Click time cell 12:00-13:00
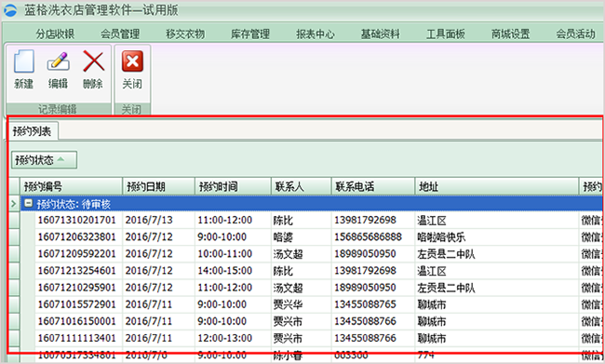605x364 pixels. (x=225, y=338)
